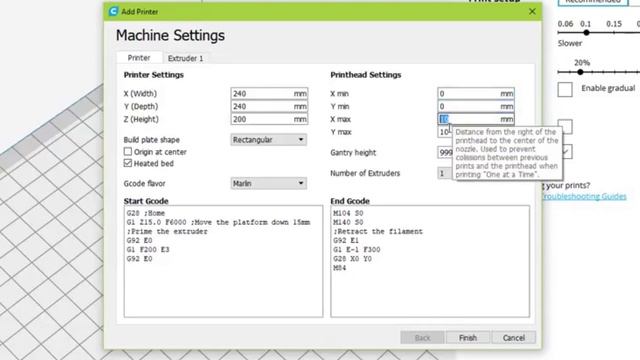Select the Recommended print setup button
This screenshot has height=360, width=640.
coord(593,2)
